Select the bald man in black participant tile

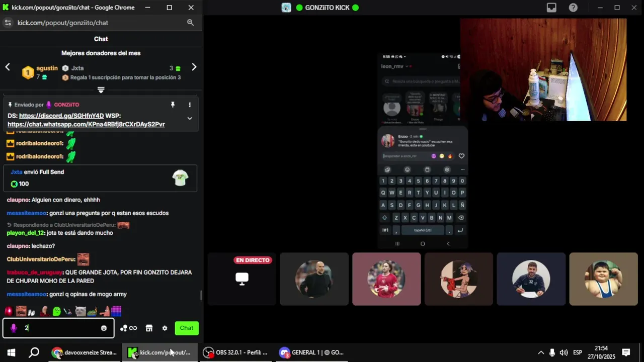[x=314, y=279]
